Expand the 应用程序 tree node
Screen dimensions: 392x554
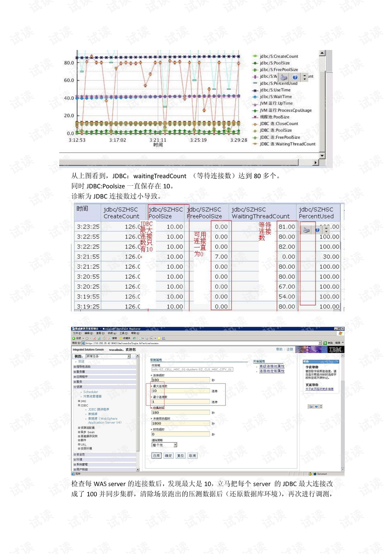[75, 377]
